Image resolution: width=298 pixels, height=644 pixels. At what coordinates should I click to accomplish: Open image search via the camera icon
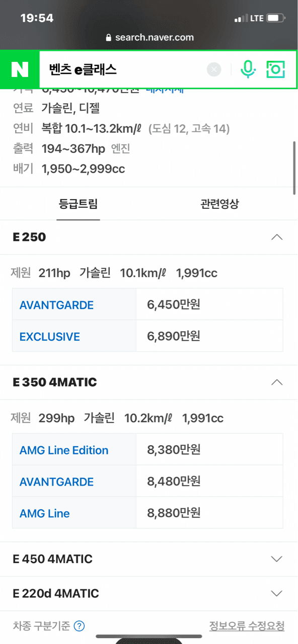coord(275,69)
